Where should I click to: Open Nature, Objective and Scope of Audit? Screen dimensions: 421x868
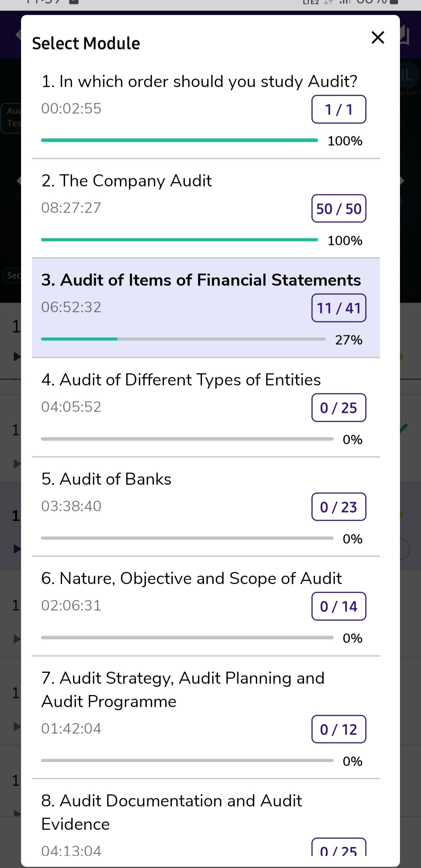tap(191, 579)
